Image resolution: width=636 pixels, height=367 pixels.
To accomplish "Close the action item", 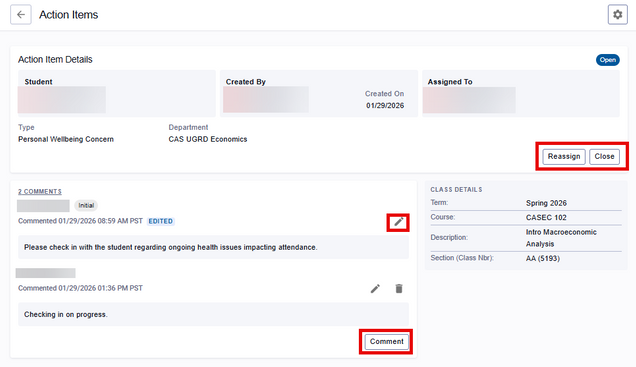I will coord(604,157).
